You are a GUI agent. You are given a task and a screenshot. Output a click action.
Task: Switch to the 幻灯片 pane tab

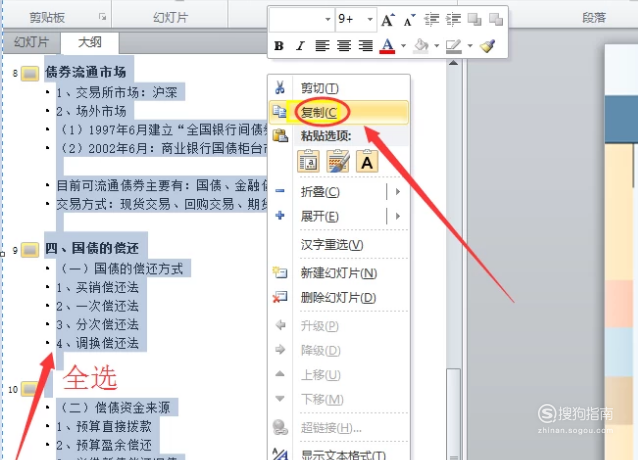32,42
